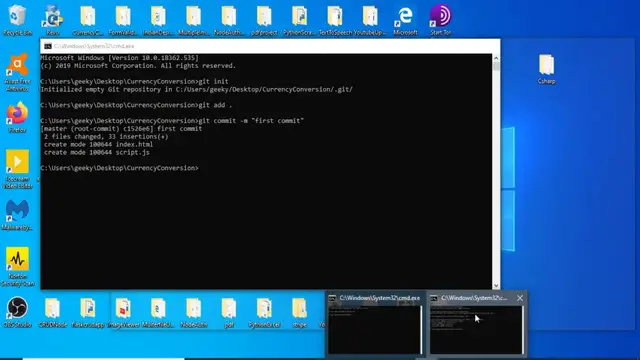Switch to the first cmd.exe taskbar preview
The width and height of the screenshot is (640, 360).
[375, 325]
